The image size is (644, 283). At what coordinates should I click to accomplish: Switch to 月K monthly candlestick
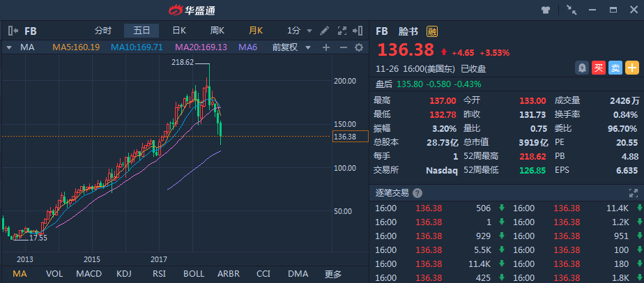point(256,31)
